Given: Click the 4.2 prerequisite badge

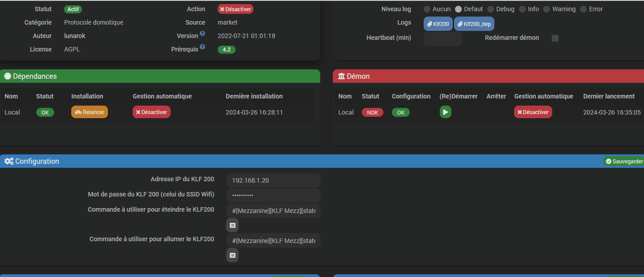Looking at the screenshot, I should [x=227, y=49].
